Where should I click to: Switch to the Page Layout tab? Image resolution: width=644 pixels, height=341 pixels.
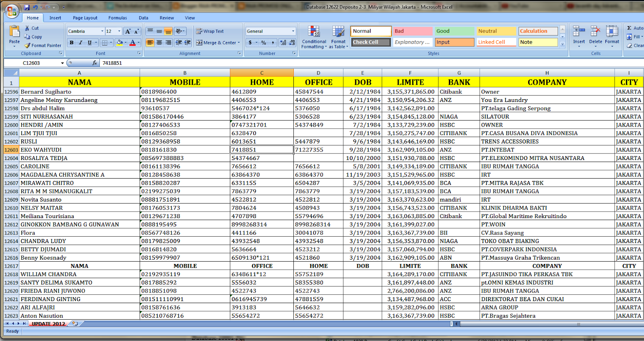pyautogui.click(x=85, y=18)
